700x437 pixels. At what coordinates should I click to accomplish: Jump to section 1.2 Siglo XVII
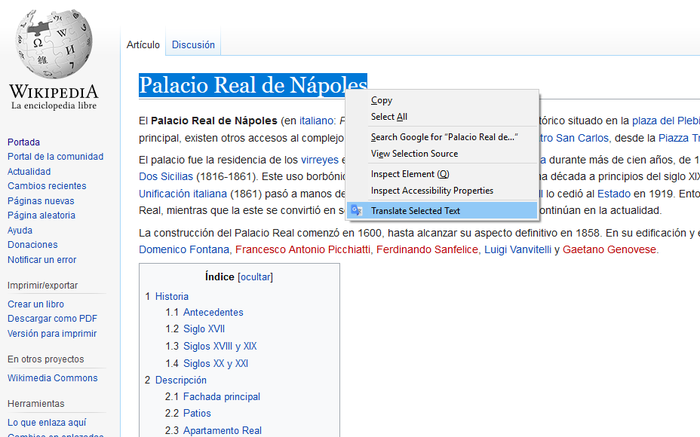coord(205,329)
